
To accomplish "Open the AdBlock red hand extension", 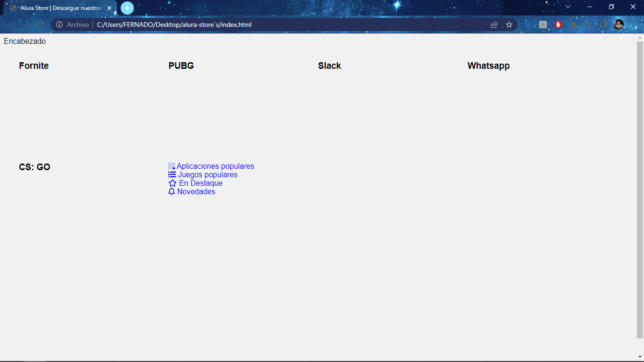I will point(558,25).
